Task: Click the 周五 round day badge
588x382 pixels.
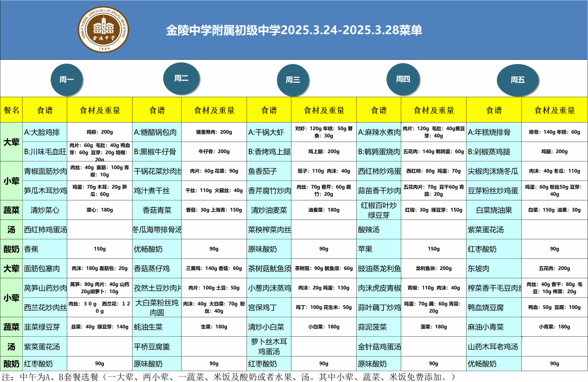Action: (x=517, y=80)
